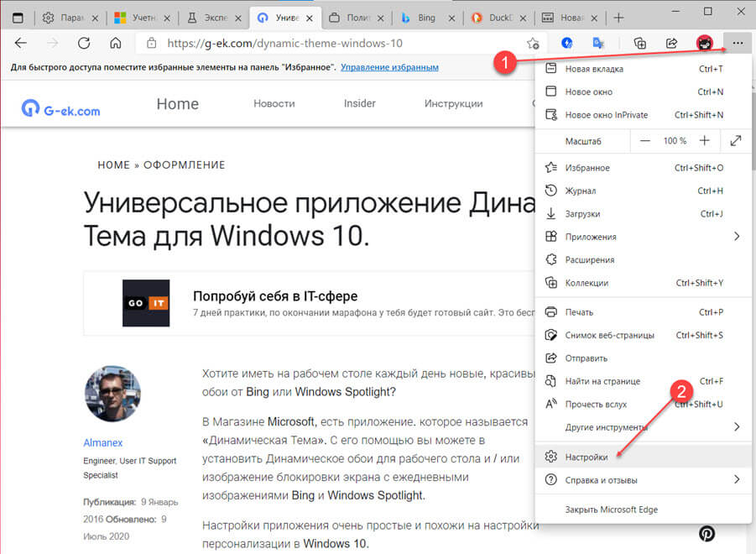Add page to favorites with star icon

(x=533, y=44)
